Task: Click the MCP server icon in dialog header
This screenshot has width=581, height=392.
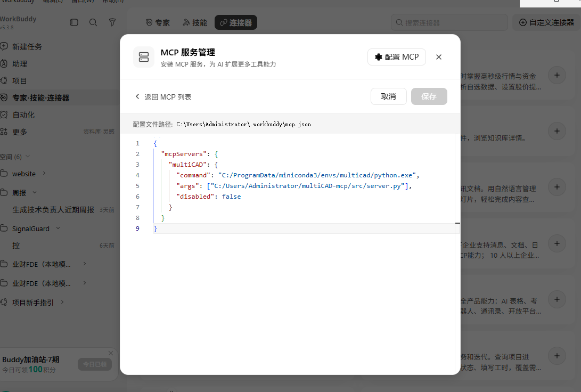Action: click(144, 57)
